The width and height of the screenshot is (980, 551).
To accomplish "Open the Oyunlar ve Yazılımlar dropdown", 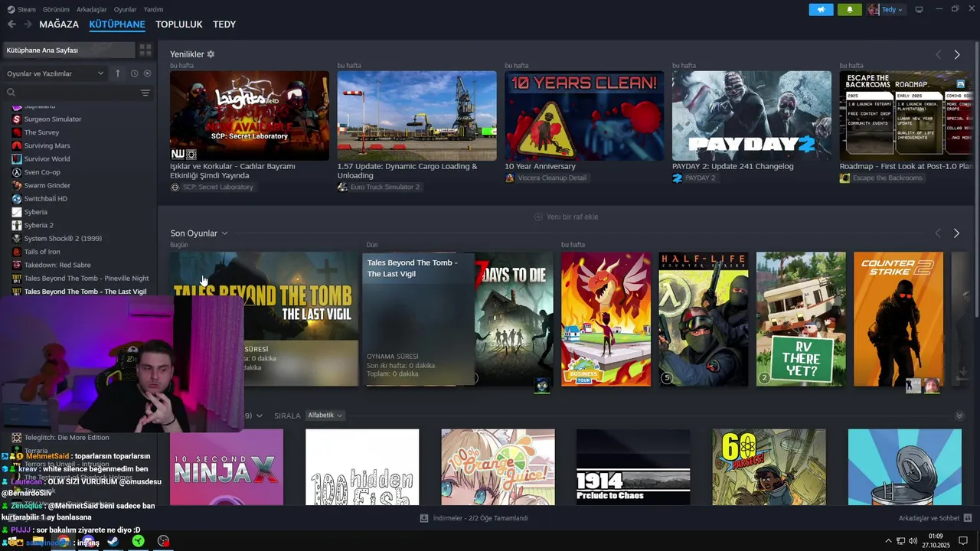I will click(x=55, y=73).
